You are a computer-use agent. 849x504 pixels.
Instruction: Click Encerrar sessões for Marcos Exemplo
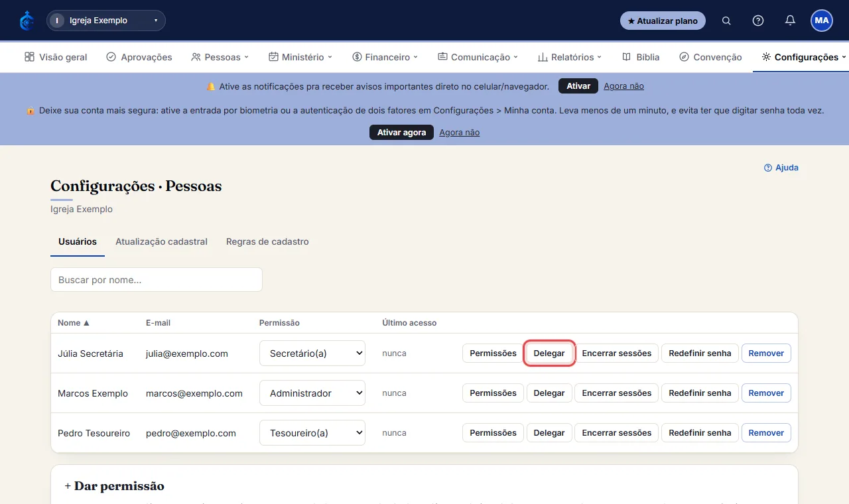point(617,393)
